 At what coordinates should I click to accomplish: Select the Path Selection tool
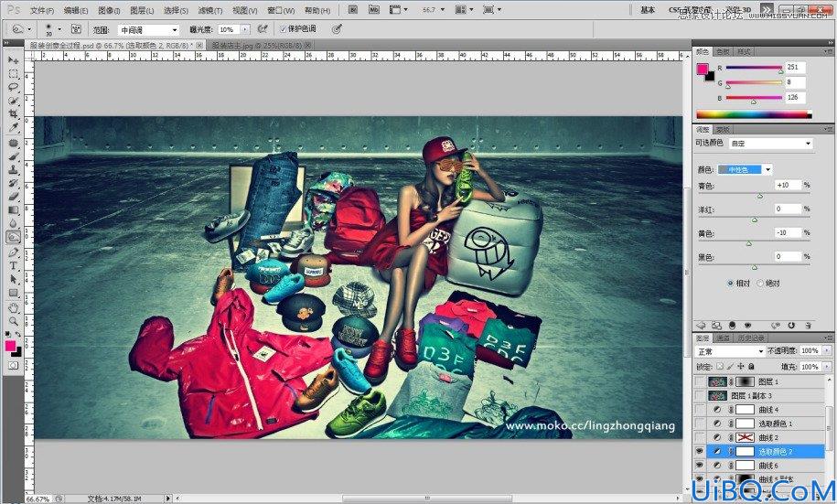pyautogui.click(x=14, y=279)
